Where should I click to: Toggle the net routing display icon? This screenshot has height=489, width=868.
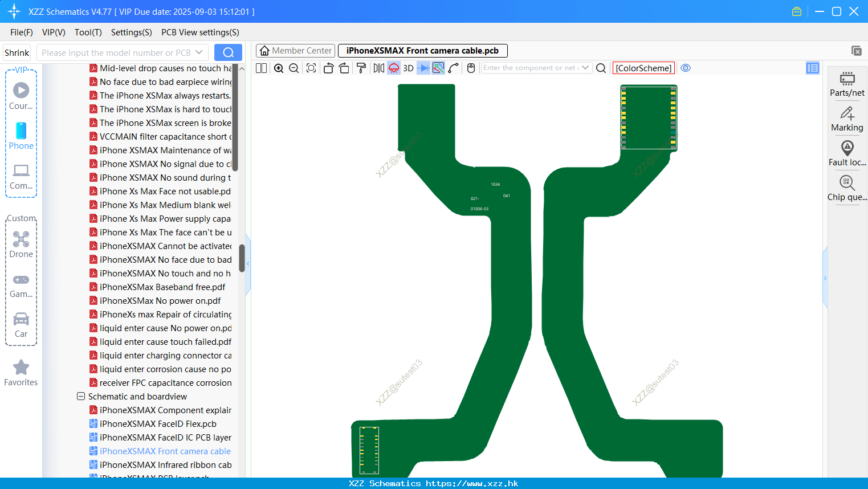(438, 68)
